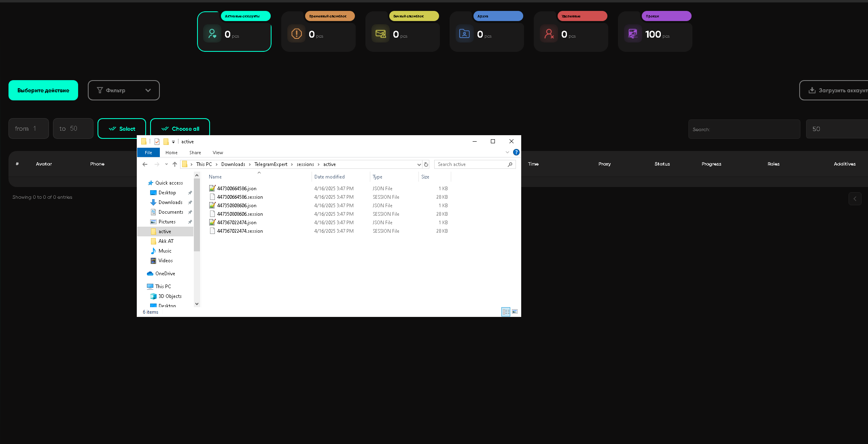
Task: Click the proxy card icon
Action: coord(633,34)
